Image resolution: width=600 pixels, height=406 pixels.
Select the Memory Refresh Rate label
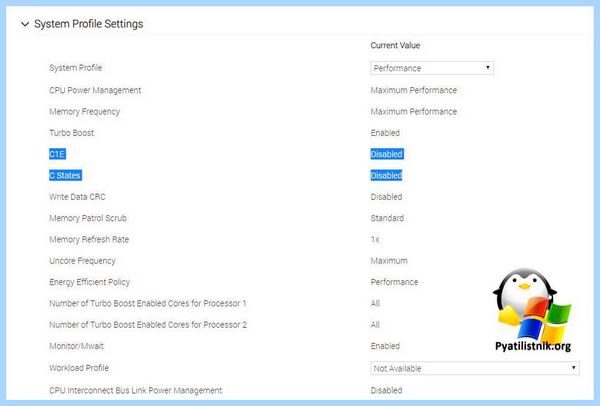pos(89,240)
